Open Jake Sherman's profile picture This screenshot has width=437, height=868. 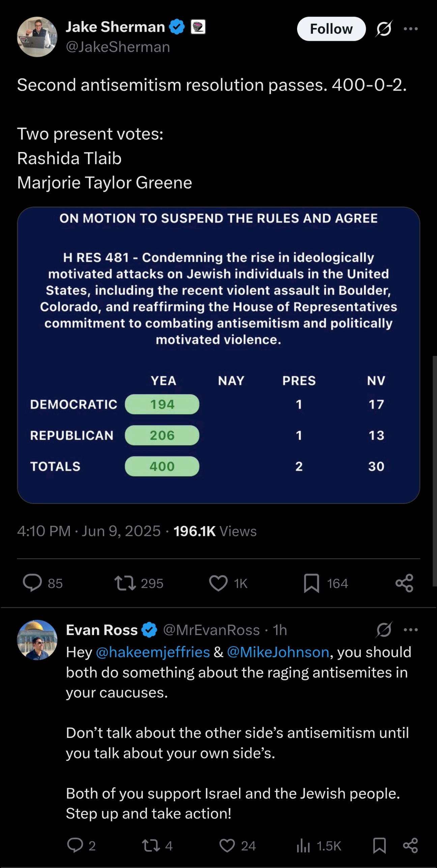(37, 37)
